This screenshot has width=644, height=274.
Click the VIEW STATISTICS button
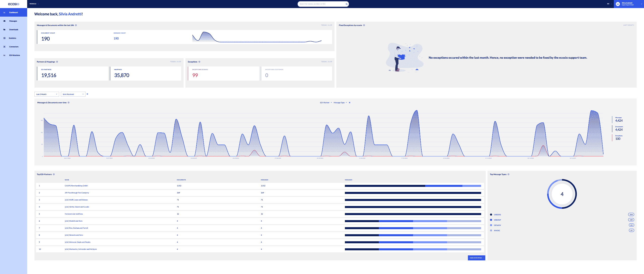[x=476, y=258]
